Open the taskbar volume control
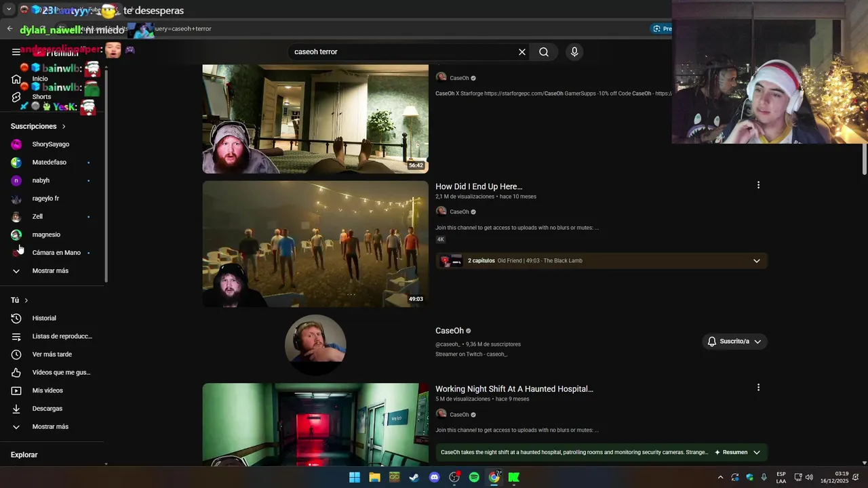This screenshot has height=488, width=868. click(809, 477)
